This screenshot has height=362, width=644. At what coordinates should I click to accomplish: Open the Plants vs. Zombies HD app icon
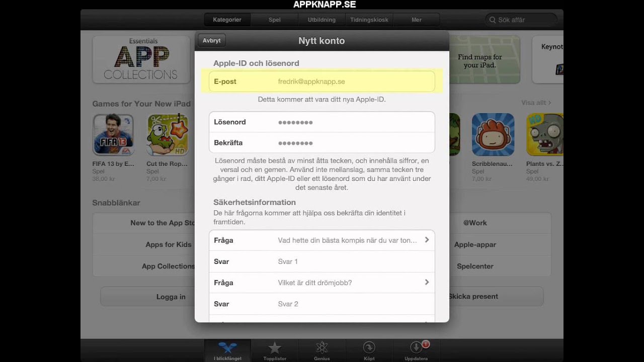pos(545,135)
